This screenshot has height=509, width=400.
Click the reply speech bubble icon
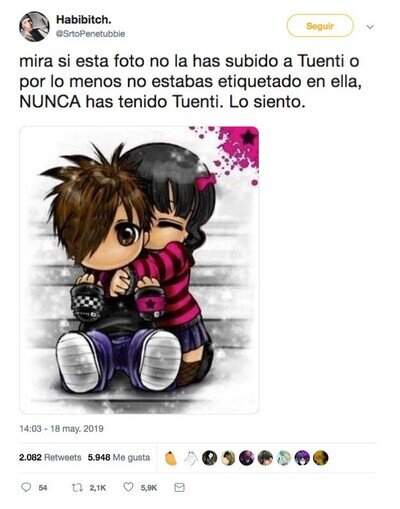tap(26, 487)
